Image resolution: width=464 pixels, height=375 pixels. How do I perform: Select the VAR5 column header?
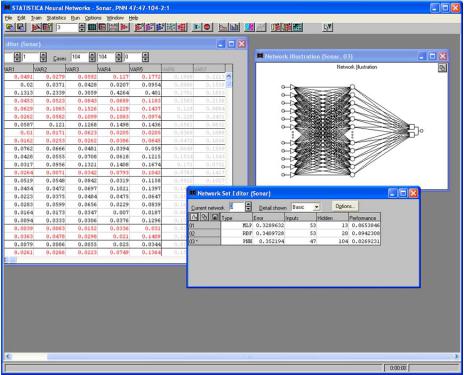145,69
